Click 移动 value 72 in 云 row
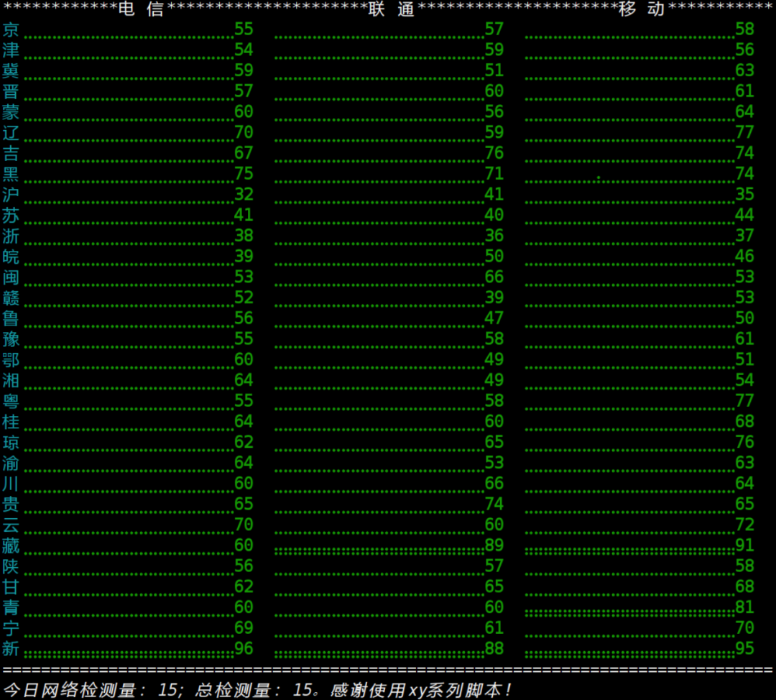This screenshot has height=700, width=776. (744, 524)
